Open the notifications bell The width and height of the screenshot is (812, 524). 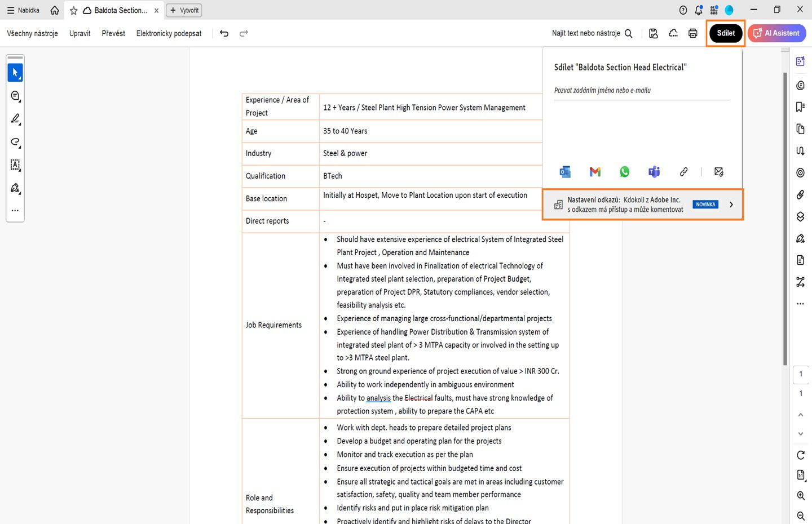click(x=699, y=10)
